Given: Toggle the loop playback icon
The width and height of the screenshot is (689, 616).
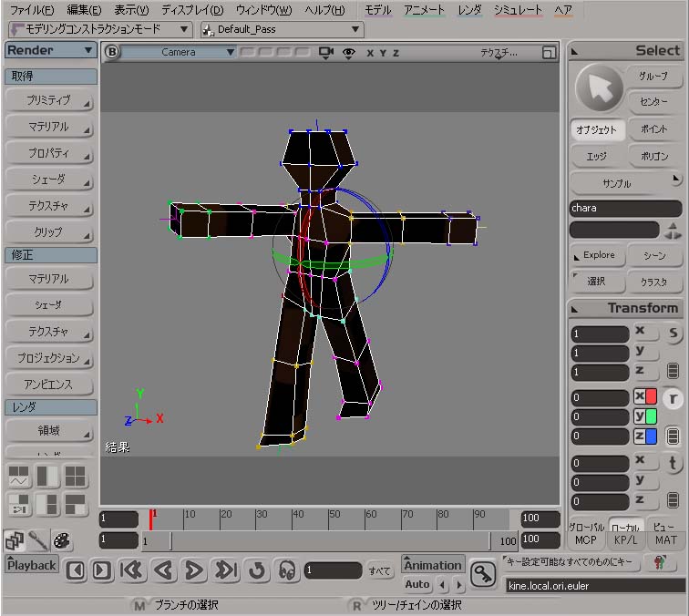Looking at the screenshot, I should point(257,570).
